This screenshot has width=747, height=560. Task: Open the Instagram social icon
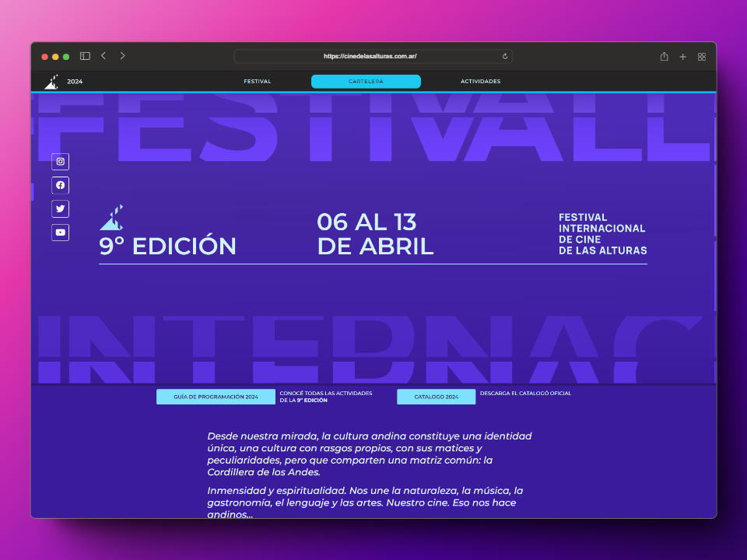pos(60,162)
